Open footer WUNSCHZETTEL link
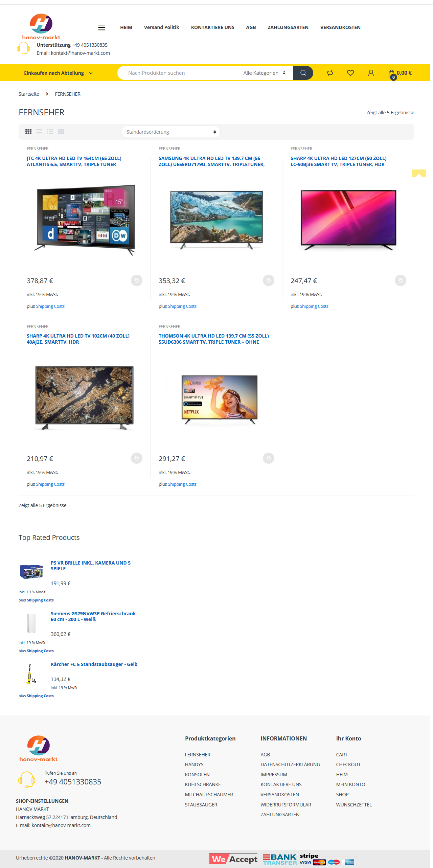This screenshot has height=868, width=433. click(354, 805)
